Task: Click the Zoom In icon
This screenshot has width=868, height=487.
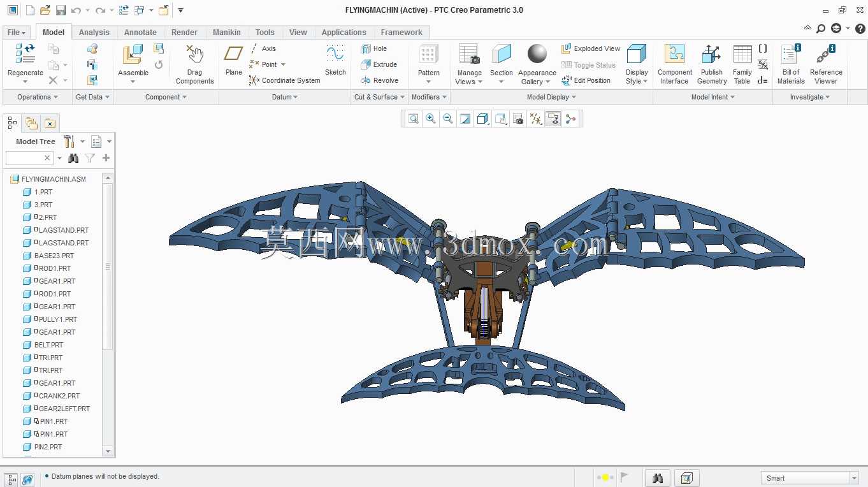Action: [431, 119]
